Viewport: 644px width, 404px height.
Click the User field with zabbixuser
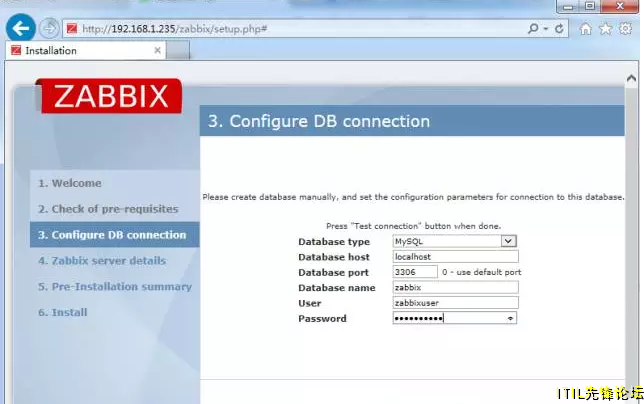455,303
